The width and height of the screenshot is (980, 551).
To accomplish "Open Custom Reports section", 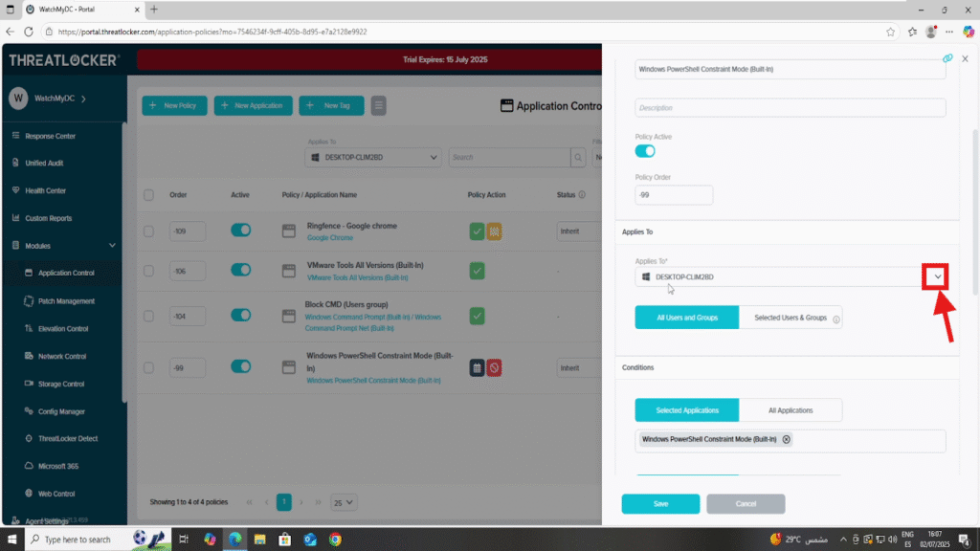I will tap(48, 218).
